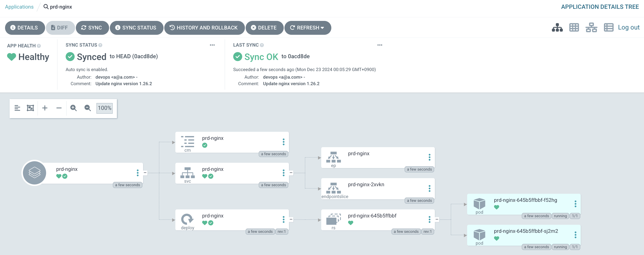
Task: Select the prd-nginx endpoints icon
Action: click(333, 157)
